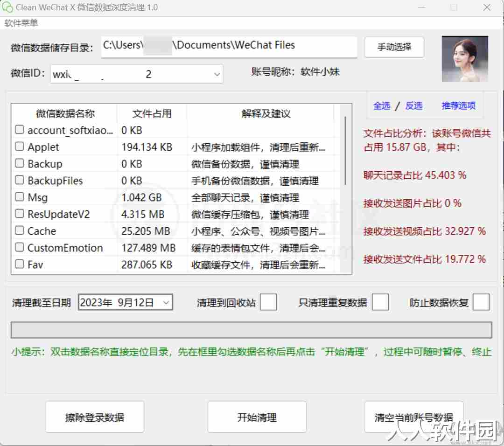Viewport: 504px width, 446px height.
Task: Check the Cache row checkbox
Action: (20, 230)
